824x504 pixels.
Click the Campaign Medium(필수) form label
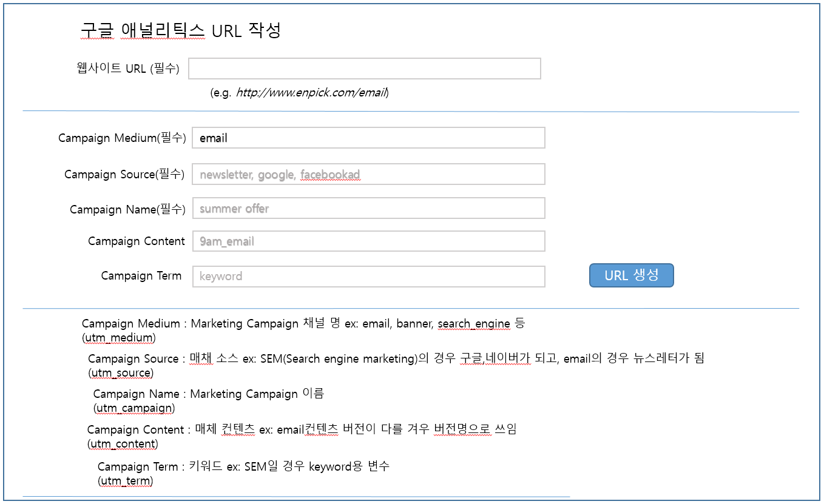pos(121,138)
